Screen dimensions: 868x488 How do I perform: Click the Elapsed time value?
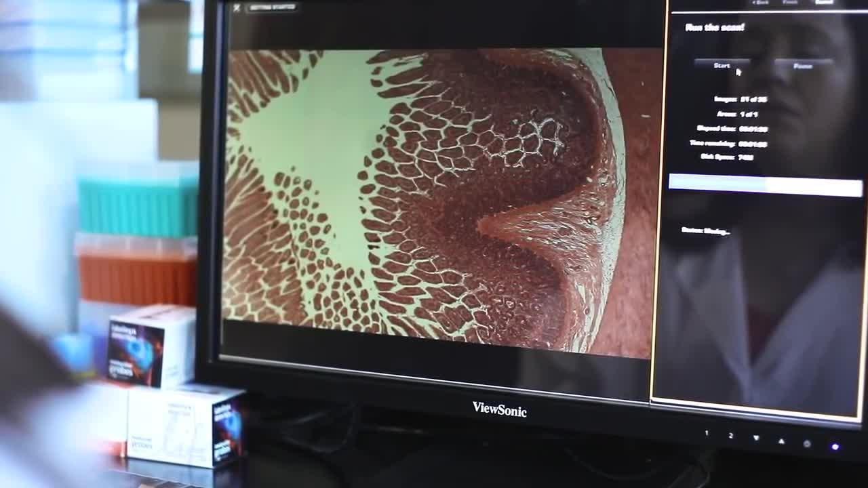[x=753, y=129]
